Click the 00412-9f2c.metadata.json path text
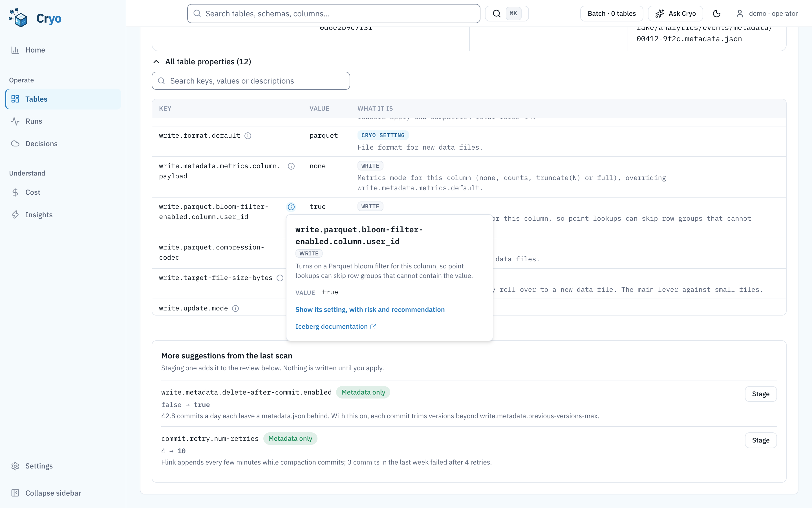This screenshot has height=508, width=812. [x=689, y=39]
